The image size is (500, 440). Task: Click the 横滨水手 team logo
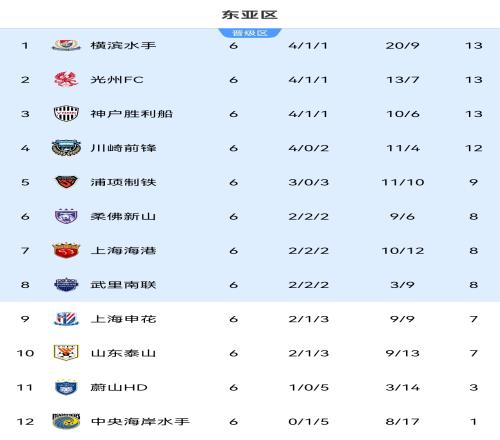pyautogui.click(x=66, y=45)
